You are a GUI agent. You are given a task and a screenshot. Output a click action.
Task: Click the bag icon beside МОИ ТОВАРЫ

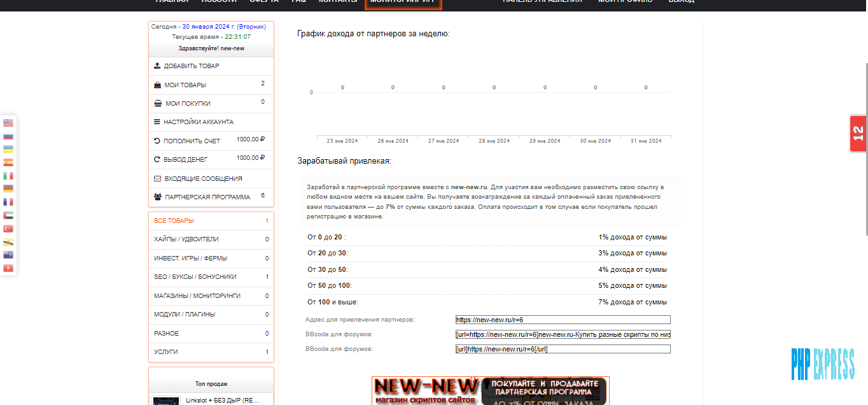point(157,85)
